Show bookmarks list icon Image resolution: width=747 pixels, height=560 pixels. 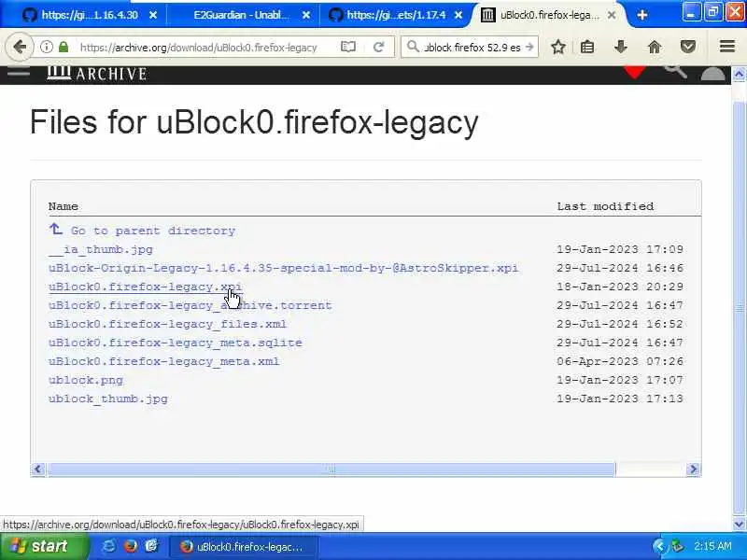point(587,47)
